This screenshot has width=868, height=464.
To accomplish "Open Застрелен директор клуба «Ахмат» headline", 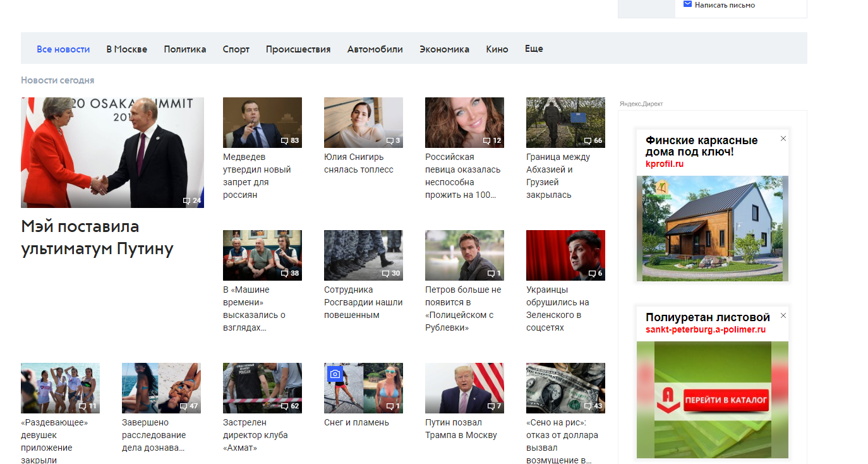I will 255,435.
